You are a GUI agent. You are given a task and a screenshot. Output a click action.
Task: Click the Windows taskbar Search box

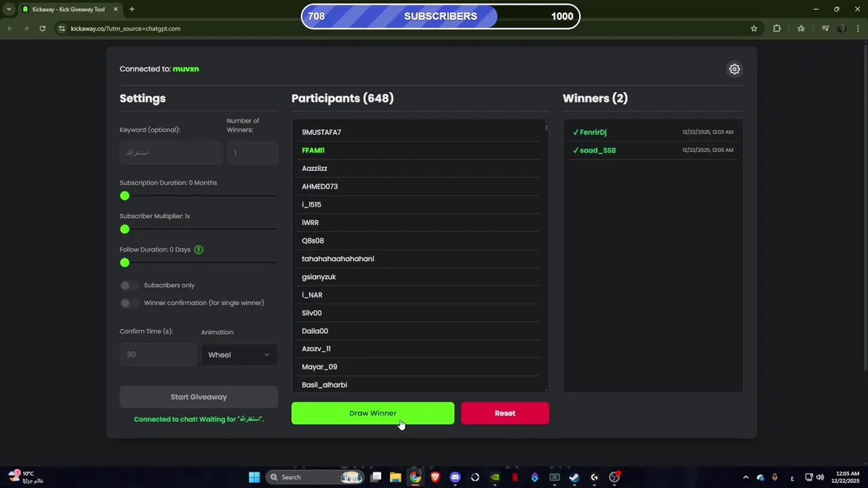pos(316,477)
